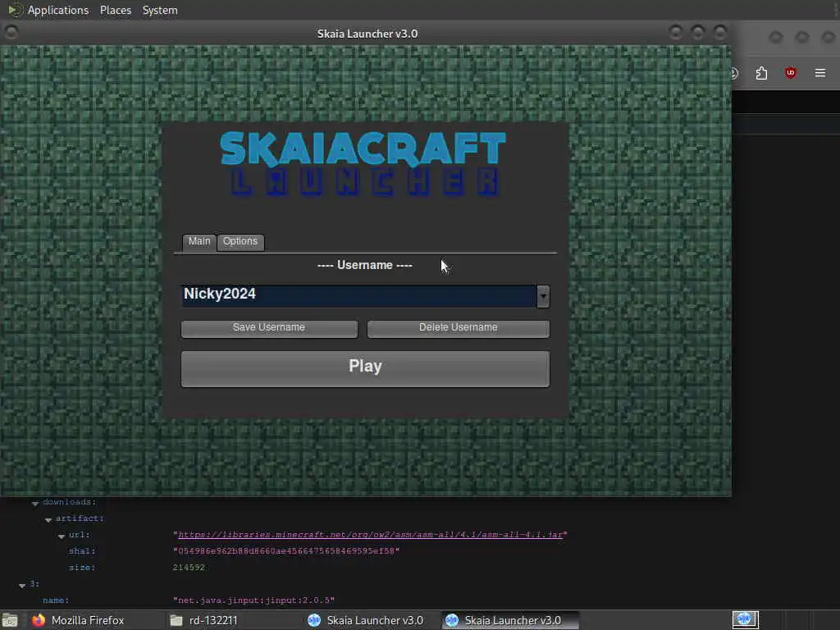
Task: Collapse the downloads tree node
Action: tap(35, 503)
